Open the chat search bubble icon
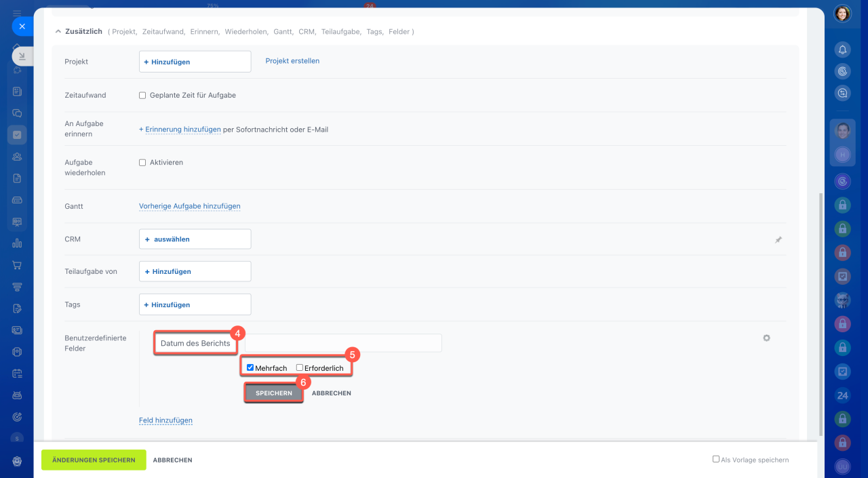Screen dimensions: 868x478 coord(842,94)
